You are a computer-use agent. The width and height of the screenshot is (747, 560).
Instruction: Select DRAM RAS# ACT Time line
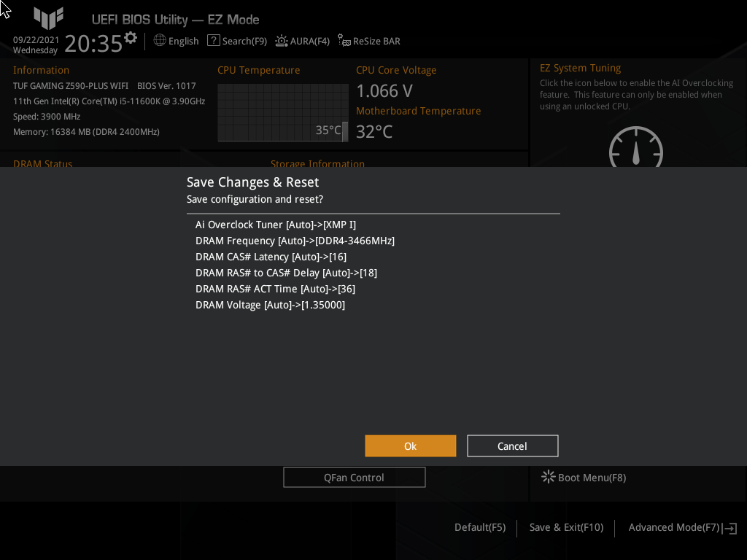pos(275,289)
